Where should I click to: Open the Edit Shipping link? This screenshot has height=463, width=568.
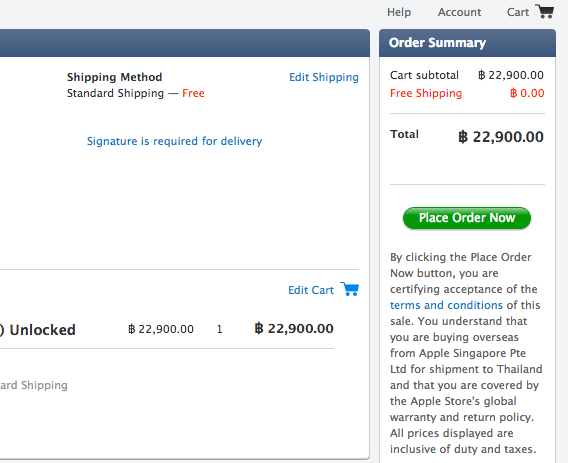click(324, 77)
